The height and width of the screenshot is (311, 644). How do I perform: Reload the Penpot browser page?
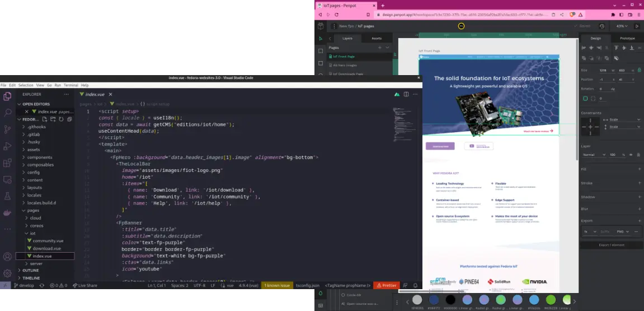tap(336, 15)
